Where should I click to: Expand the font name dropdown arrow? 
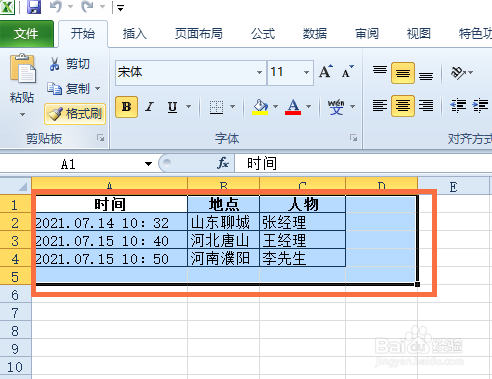(x=260, y=72)
